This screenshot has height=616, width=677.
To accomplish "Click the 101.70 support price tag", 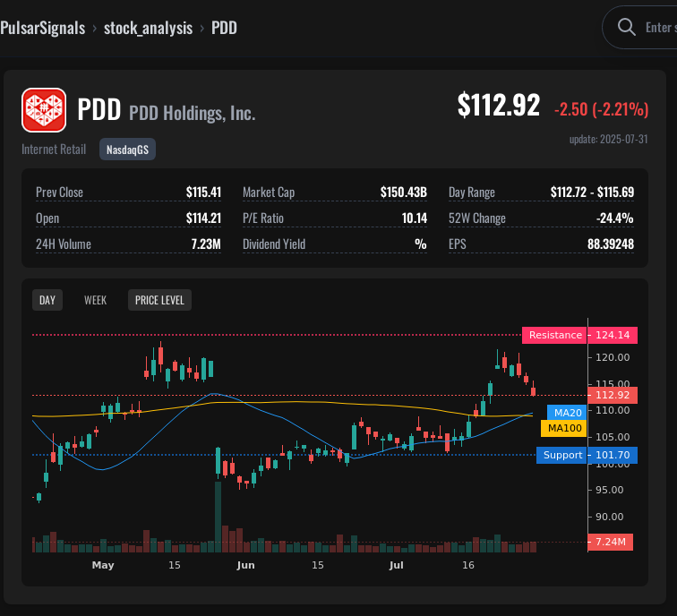I will click(613, 455).
